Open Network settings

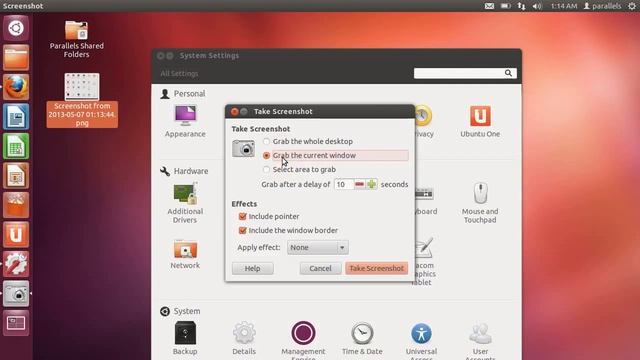point(185,254)
